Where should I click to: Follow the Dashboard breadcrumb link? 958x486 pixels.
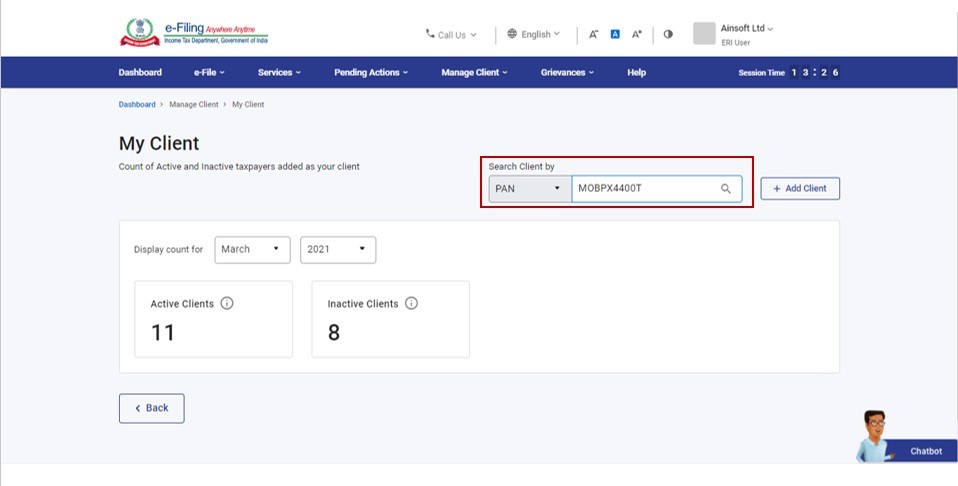click(137, 104)
